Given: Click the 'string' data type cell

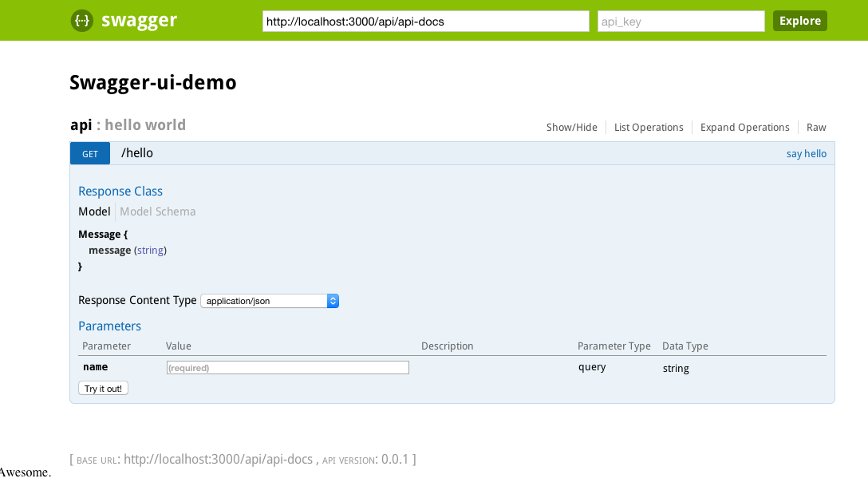Looking at the screenshot, I should [676, 368].
